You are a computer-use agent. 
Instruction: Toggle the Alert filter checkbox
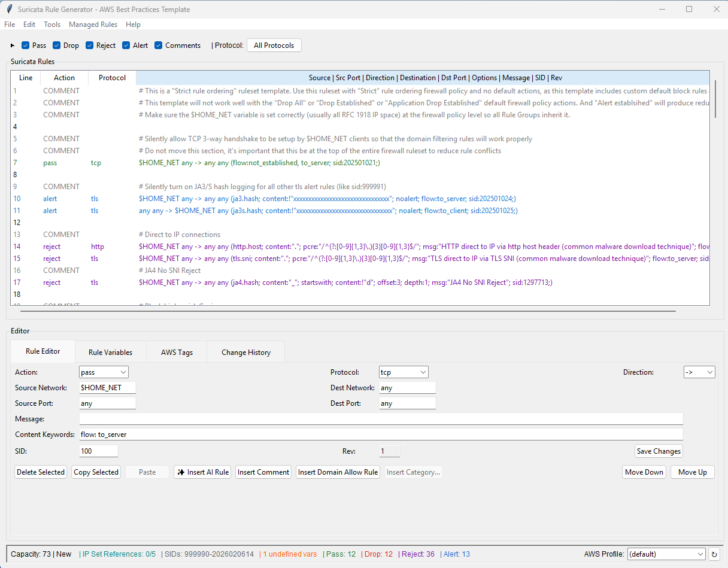point(126,45)
